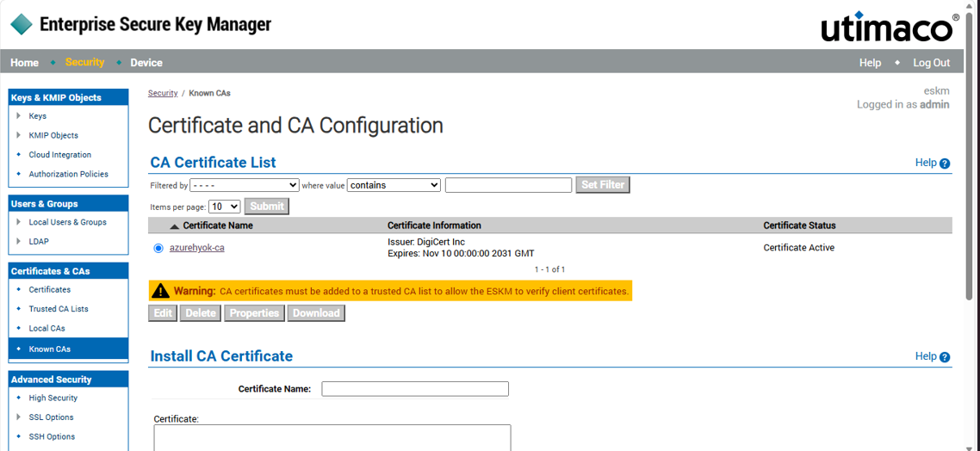Click the warning triangle icon in the banner
980x451 pixels.
pos(161,290)
